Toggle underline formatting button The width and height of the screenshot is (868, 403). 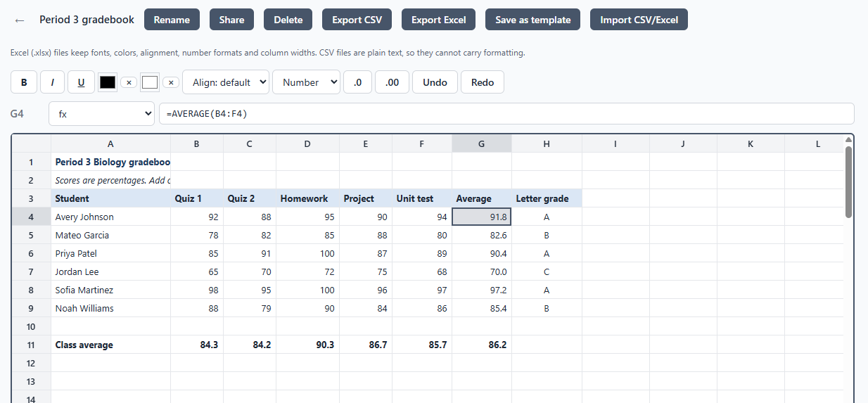[82, 82]
